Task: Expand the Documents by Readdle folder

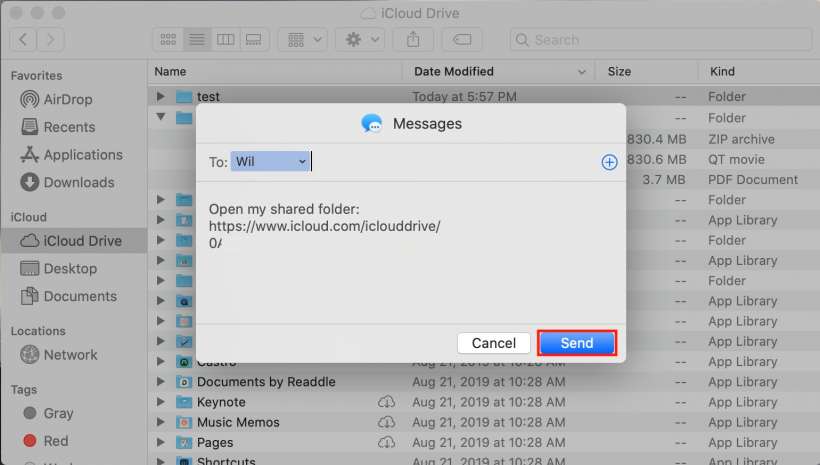Action: [161, 382]
